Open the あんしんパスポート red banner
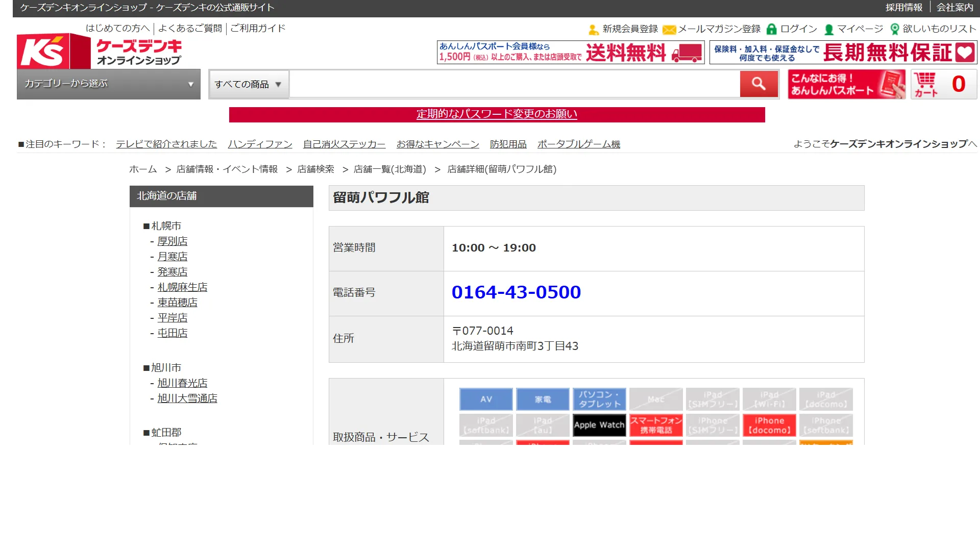 pyautogui.click(x=846, y=84)
